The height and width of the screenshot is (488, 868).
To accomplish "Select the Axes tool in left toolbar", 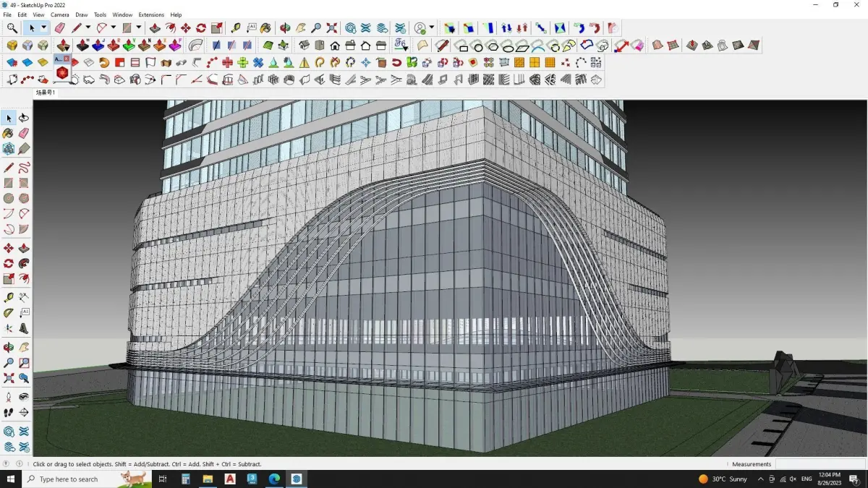I will click(9, 328).
